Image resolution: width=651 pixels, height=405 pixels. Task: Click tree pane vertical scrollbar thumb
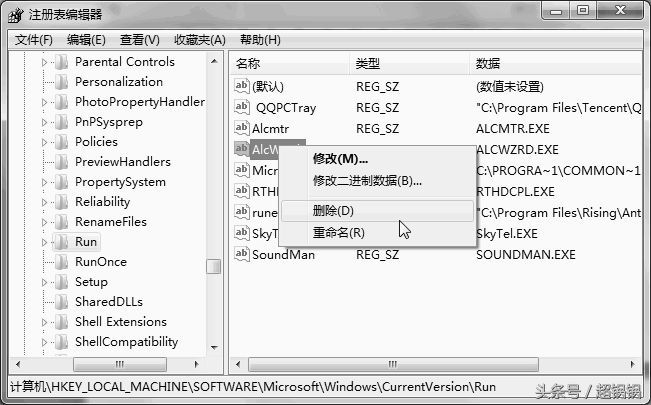[x=213, y=267]
